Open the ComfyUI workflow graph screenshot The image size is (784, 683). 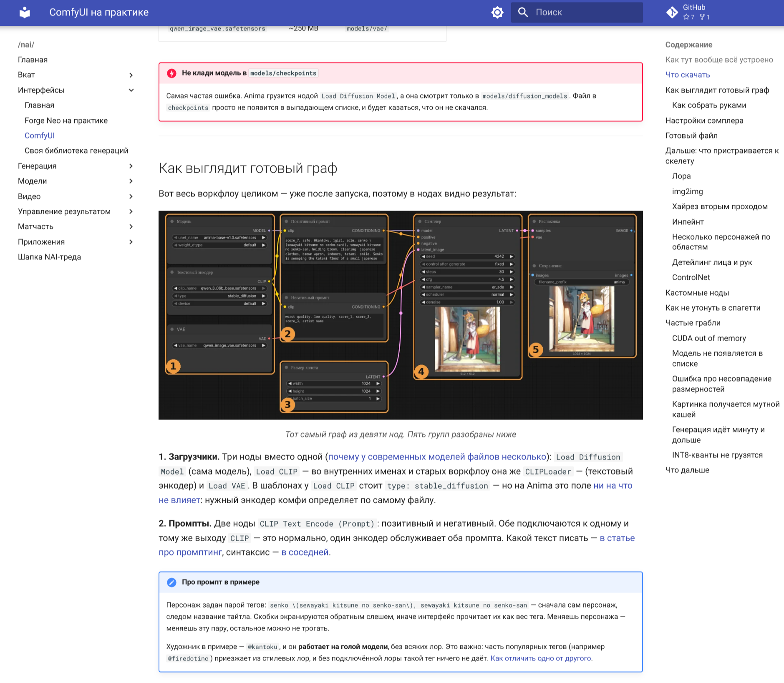[x=401, y=315]
